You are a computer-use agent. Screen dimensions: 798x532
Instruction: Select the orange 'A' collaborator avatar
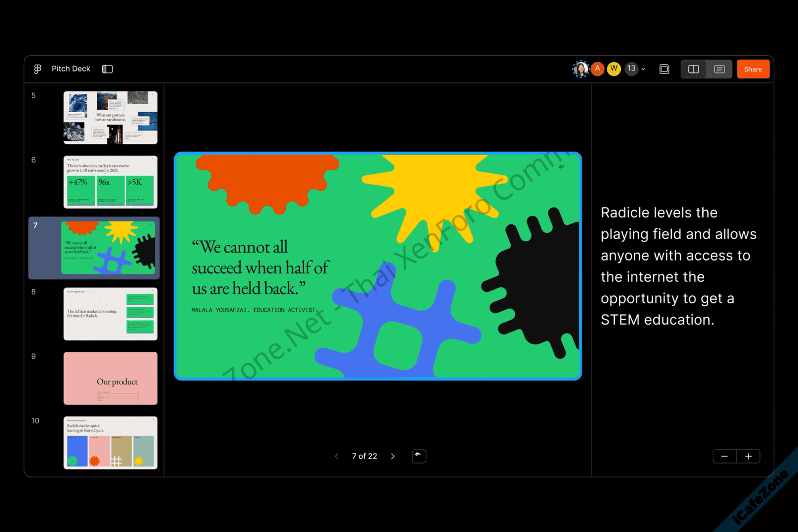(x=598, y=69)
